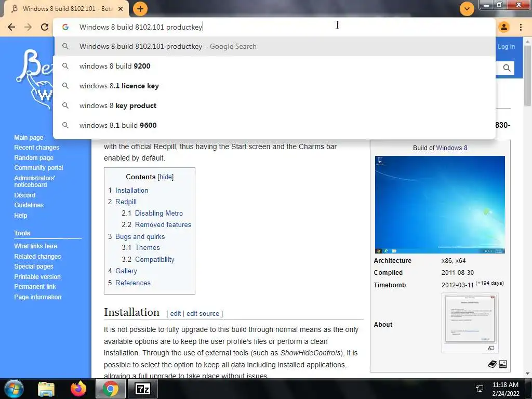This screenshot has width=532, height=399.
Task: Click the Chrome taskbar icon
Action: coord(110,389)
